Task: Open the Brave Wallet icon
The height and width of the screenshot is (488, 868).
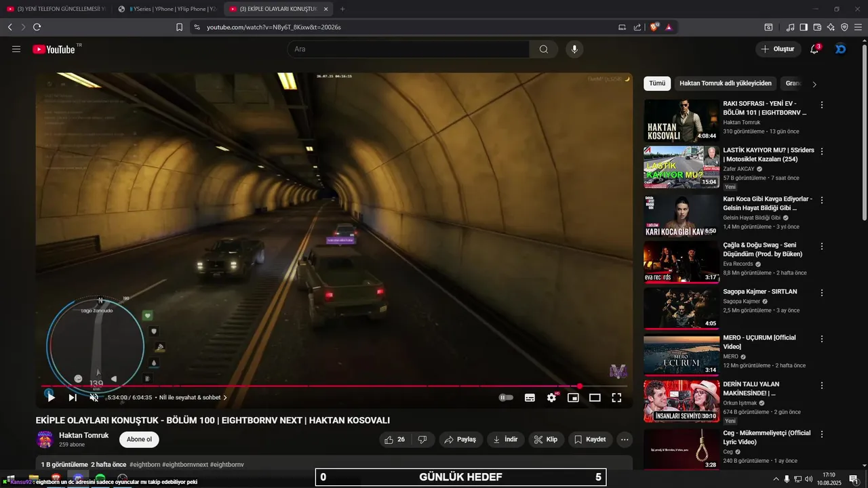Action: coord(817,27)
